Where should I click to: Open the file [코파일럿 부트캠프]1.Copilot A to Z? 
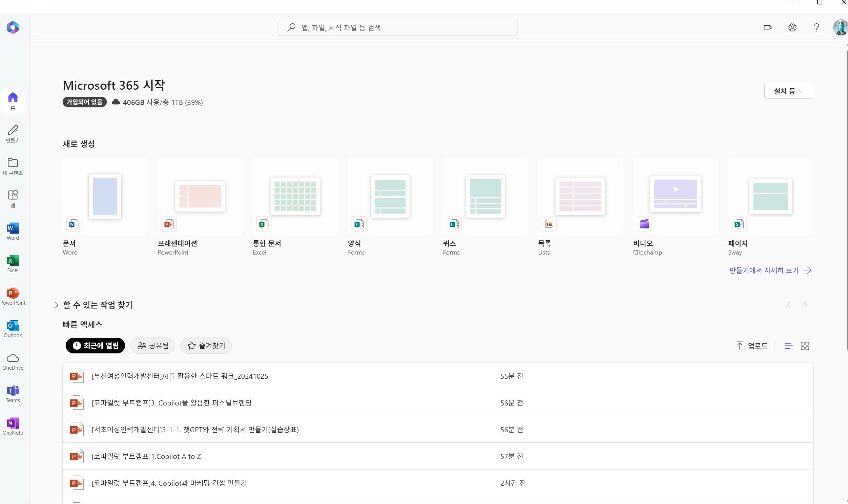click(146, 456)
